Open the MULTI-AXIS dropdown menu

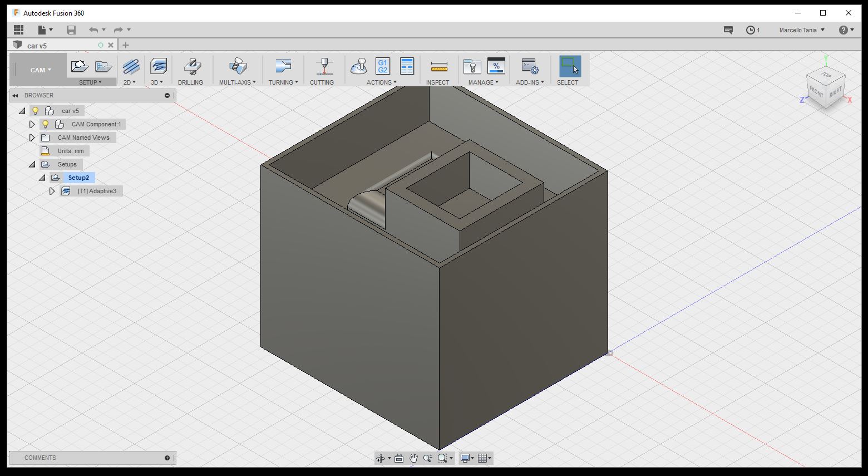tap(238, 82)
